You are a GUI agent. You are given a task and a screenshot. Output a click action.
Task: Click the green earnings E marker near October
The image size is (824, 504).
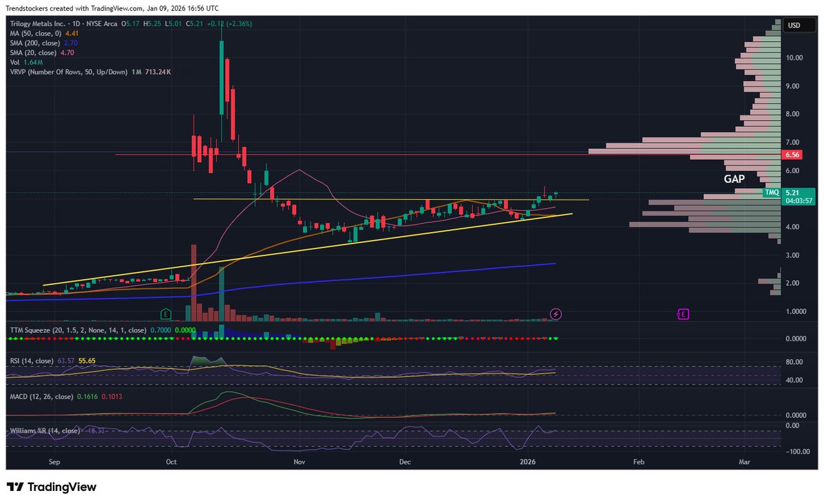coord(165,314)
